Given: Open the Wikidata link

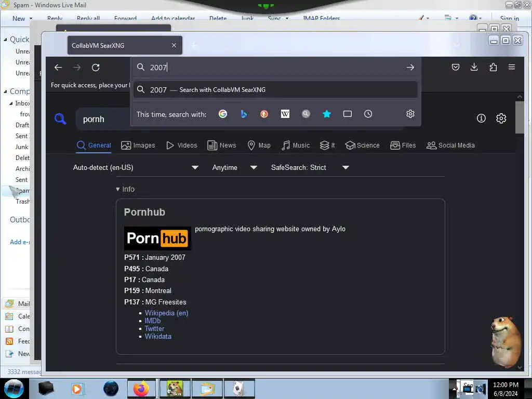Looking at the screenshot, I should (x=158, y=336).
